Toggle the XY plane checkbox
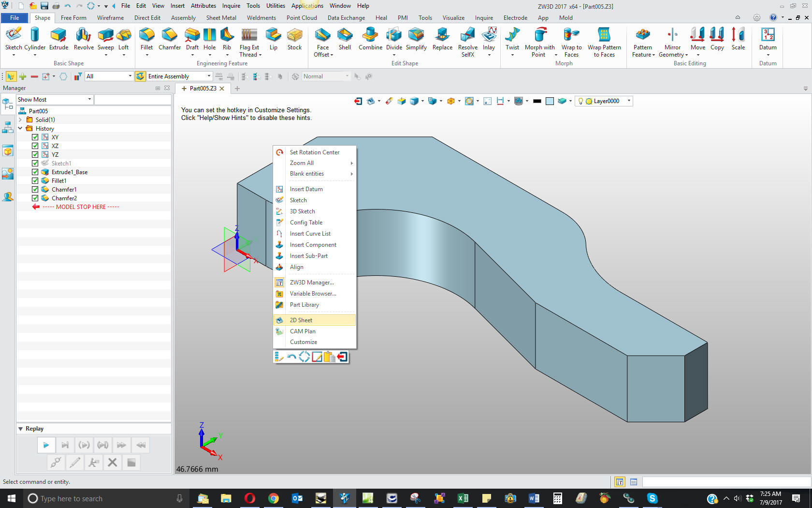The height and width of the screenshot is (508, 812). pyautogui.click(x=35, y=137)
